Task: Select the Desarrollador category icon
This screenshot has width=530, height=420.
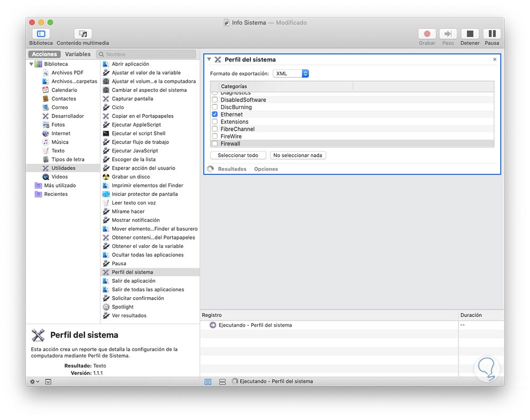Action: (46, 116)
